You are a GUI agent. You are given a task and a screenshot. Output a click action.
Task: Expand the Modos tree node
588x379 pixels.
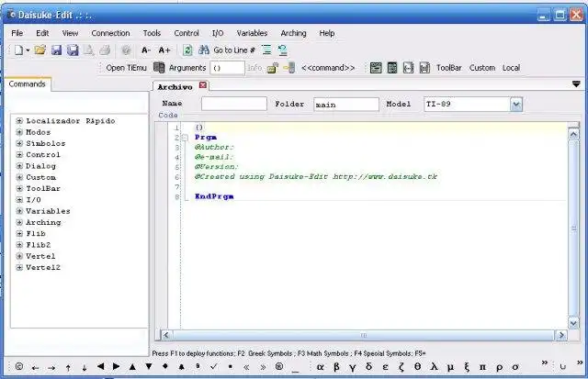point(19,132)
